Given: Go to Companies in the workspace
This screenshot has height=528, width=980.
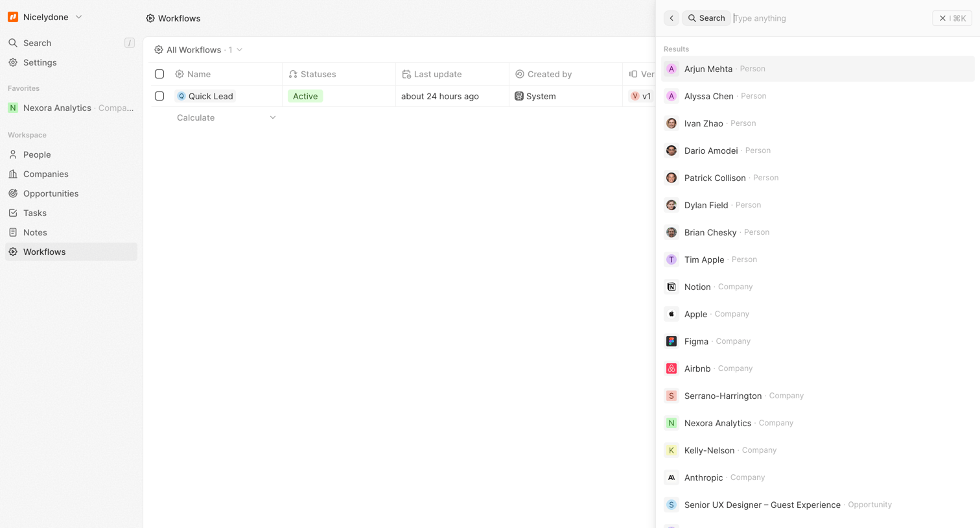Looking at the screenshot, I should pyautogui.click(x=71, y=174).
